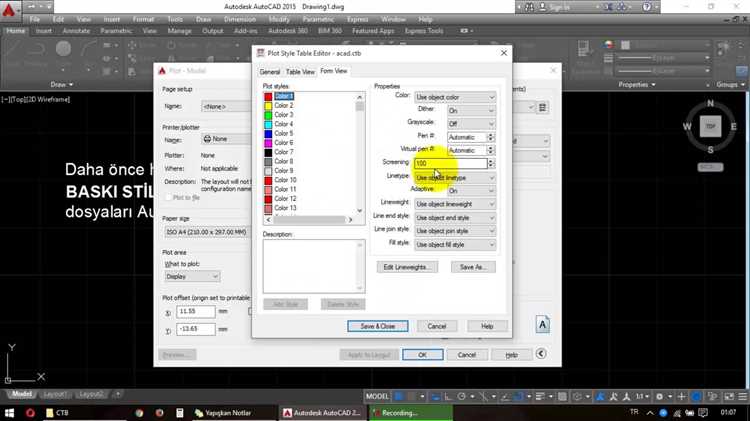Open the Annotate ribbon tab
Image resolution: width=750 pixels, height=421 pixels.
pyautogui.click(x=76, y=31)
